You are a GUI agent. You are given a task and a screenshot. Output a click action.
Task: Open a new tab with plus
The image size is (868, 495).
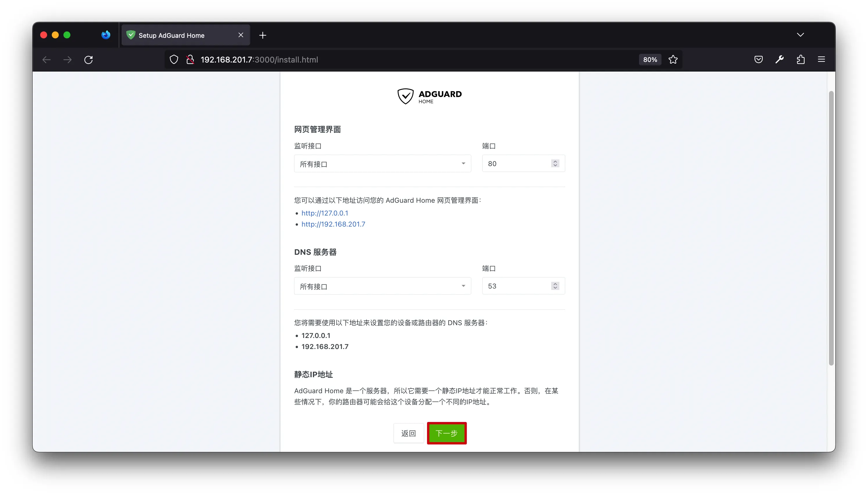262,35
